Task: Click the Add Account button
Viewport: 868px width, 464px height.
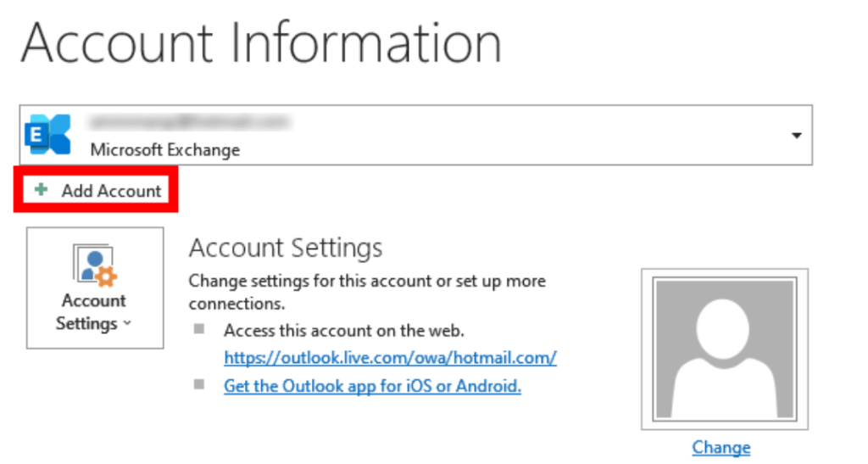Action: pos(97,191)
